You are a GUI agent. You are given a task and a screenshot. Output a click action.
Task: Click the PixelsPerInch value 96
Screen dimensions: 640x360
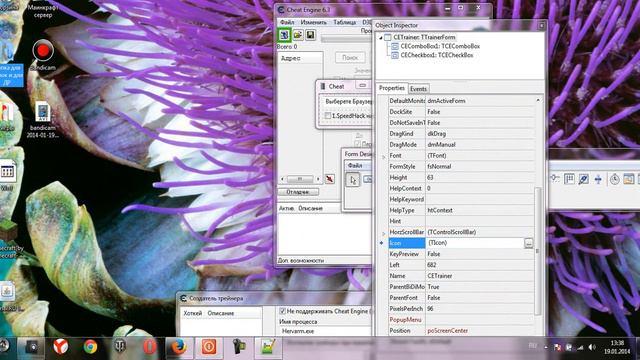pos(430,309)
